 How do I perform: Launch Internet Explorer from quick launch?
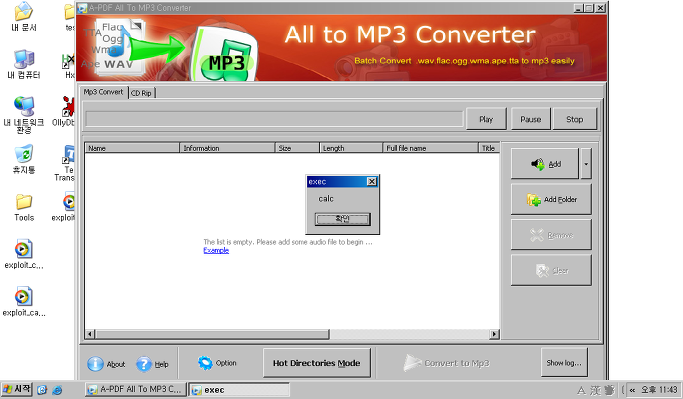(57, 390)
